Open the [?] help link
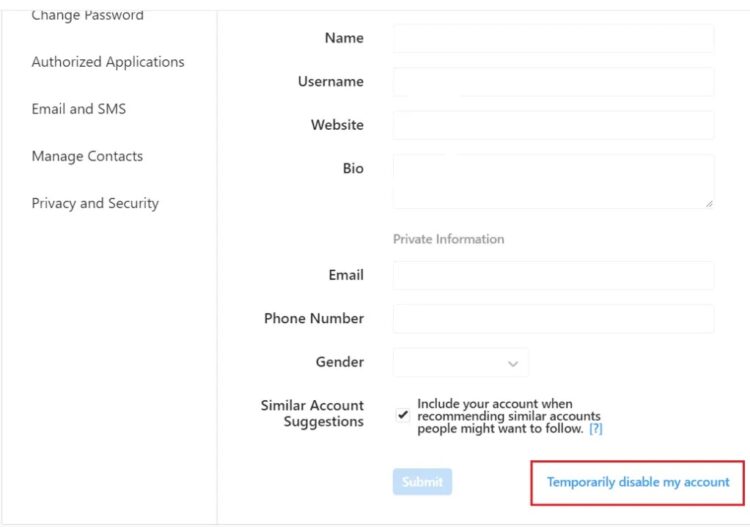Screen dimensions: 750x527 596,428
